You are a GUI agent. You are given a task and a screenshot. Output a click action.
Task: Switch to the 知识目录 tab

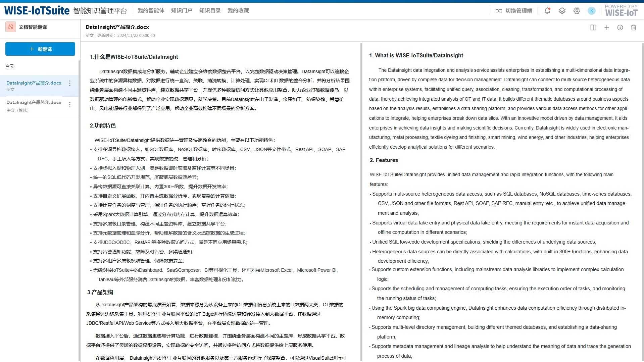click(210, 10)
